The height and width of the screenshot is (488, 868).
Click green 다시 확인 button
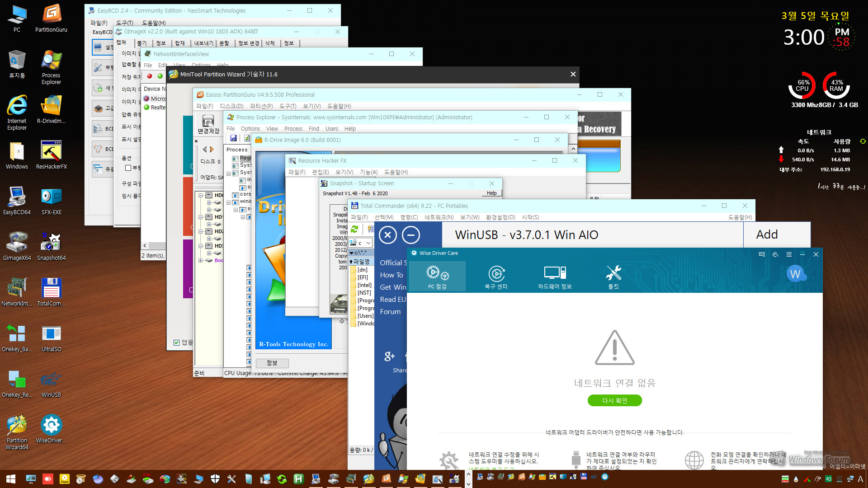[x=614, y=400]
